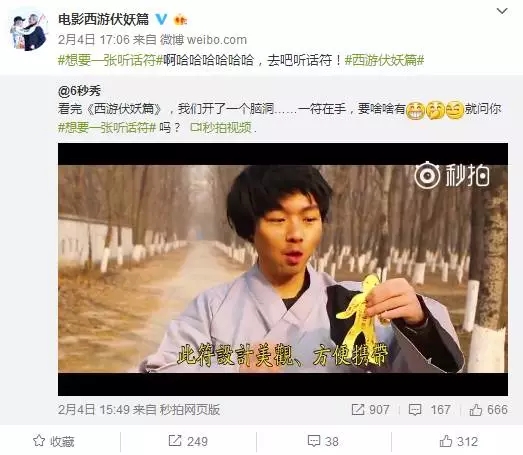This screenshot has height=455, width=523.
Task: Open the 电影西游伏妖篇 account name
Action: click(x=103, y=19)
